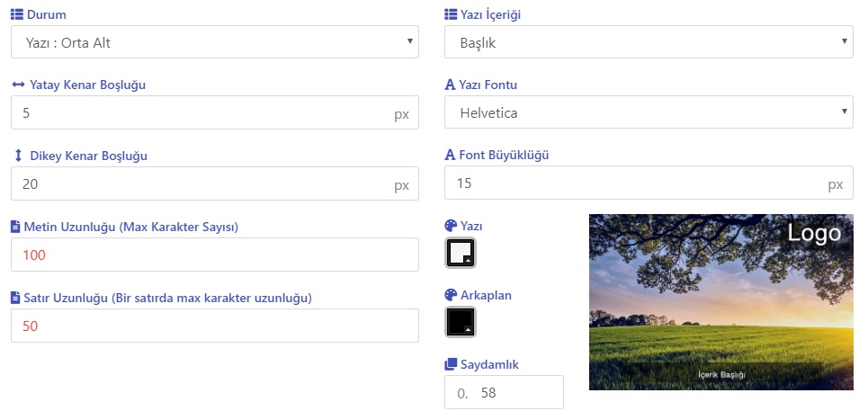The image size is (868, 411).
Task: Focus the Font Büyüklüğü input showing 15
Action: (x=634, y=183)
